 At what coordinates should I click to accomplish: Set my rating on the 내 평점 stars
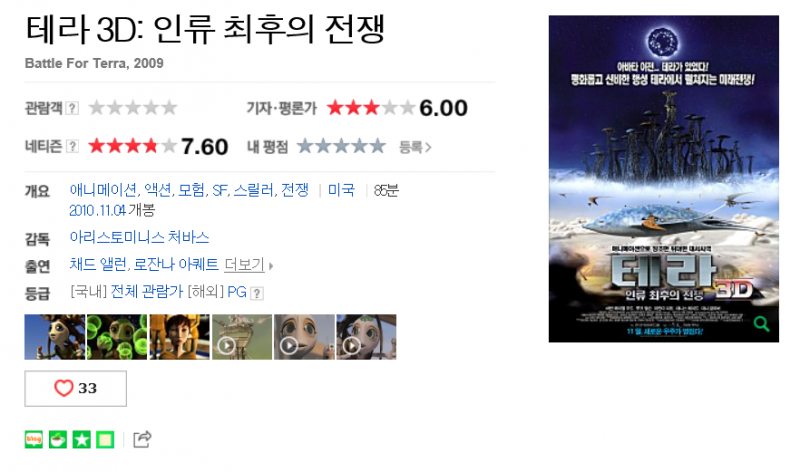click(x=341, y=146)
